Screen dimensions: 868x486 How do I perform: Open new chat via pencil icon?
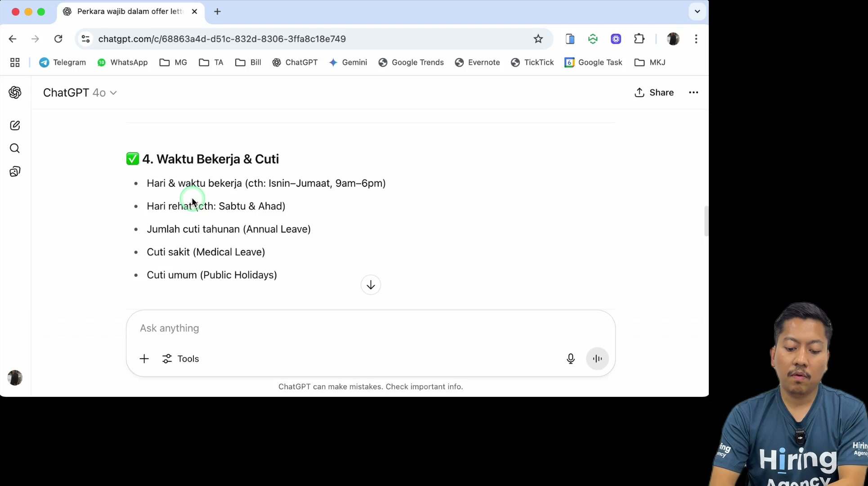click(15, 126)
